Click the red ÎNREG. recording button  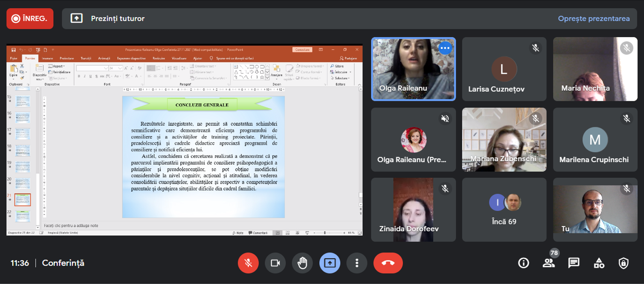tap(30, 18)
